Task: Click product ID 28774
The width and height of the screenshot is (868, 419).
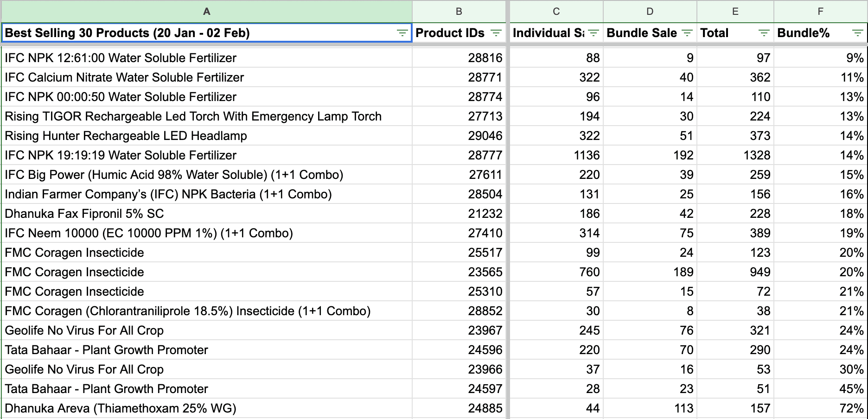Action: (x=459, y=97)
